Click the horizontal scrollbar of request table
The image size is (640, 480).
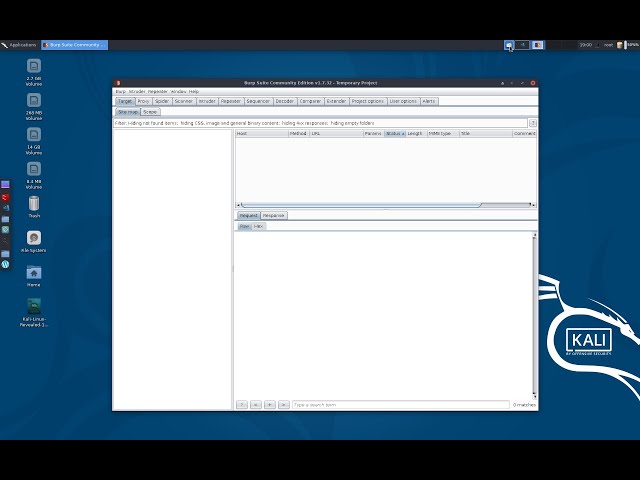(x=386, y=205)
